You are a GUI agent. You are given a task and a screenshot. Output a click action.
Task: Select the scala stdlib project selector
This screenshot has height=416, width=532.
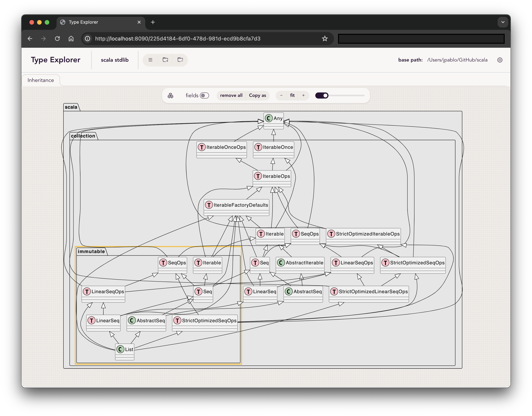coord(114,60)
